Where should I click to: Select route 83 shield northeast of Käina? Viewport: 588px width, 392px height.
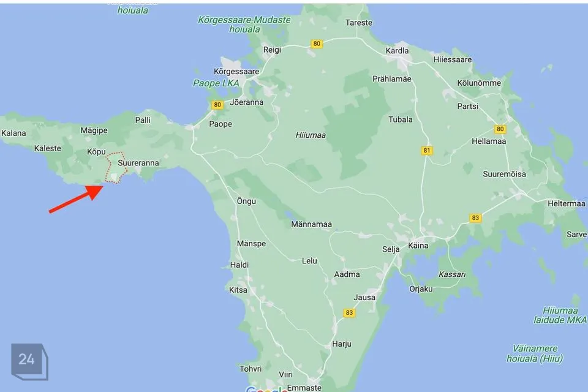[x=475, y=218]
